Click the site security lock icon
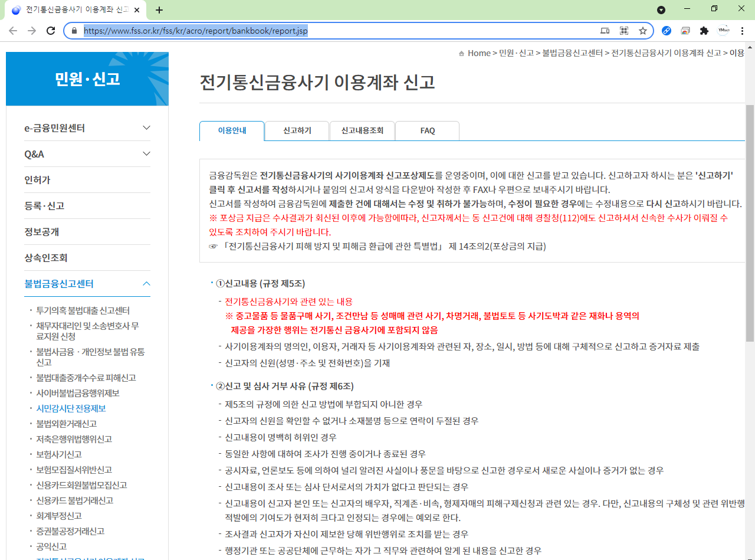 pyautogui.click(x=74, y=31)
